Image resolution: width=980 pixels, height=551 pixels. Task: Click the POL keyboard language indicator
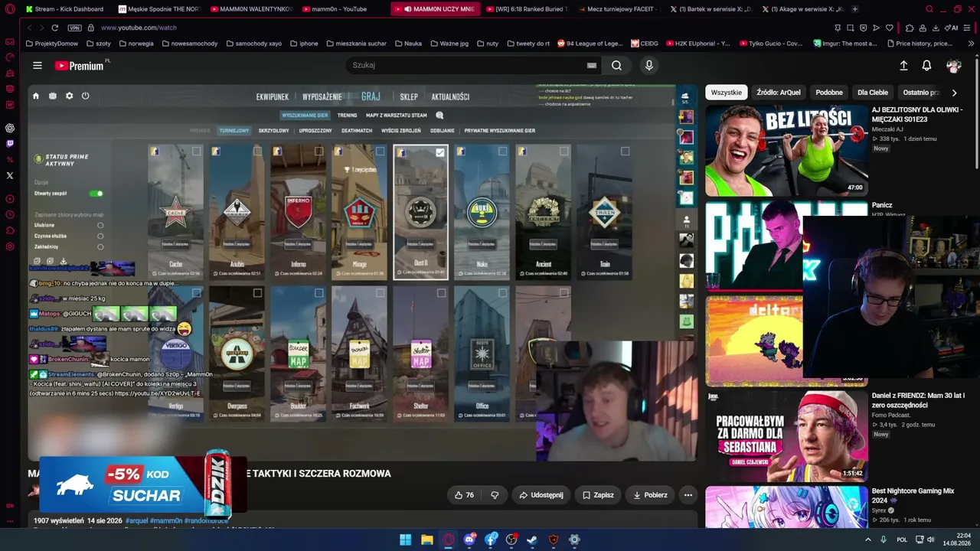[903, 540]
